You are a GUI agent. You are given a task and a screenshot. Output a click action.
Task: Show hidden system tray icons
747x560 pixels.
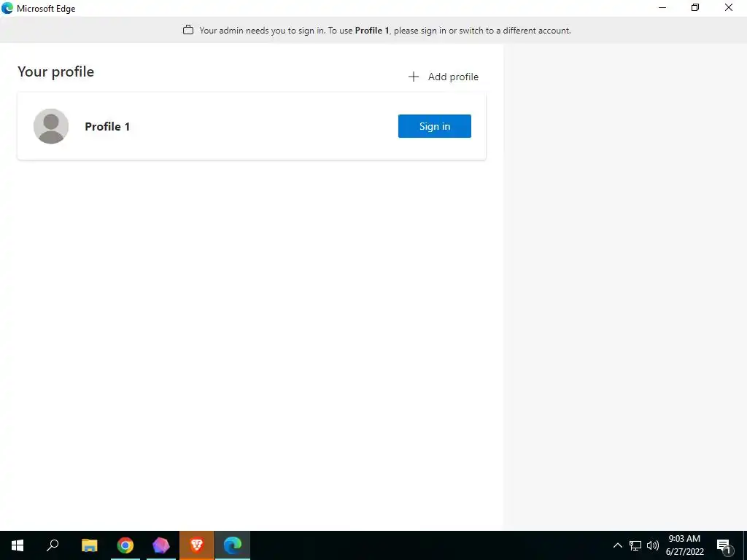617,545
